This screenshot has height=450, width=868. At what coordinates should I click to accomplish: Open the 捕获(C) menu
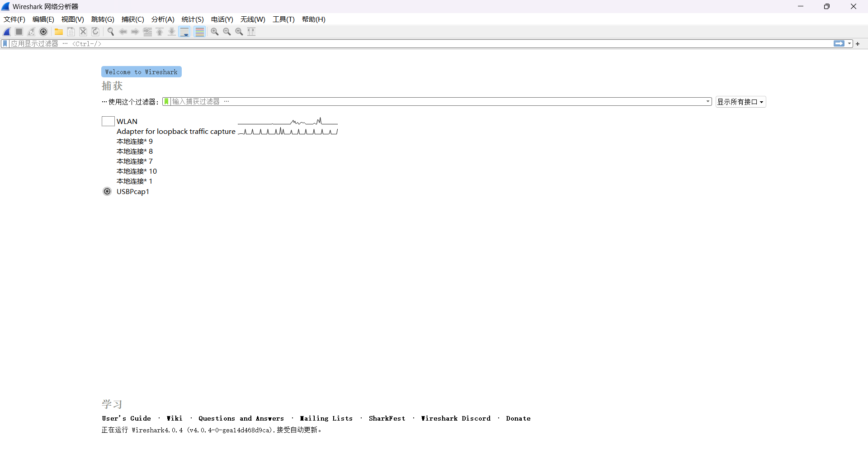click(133, 19)
